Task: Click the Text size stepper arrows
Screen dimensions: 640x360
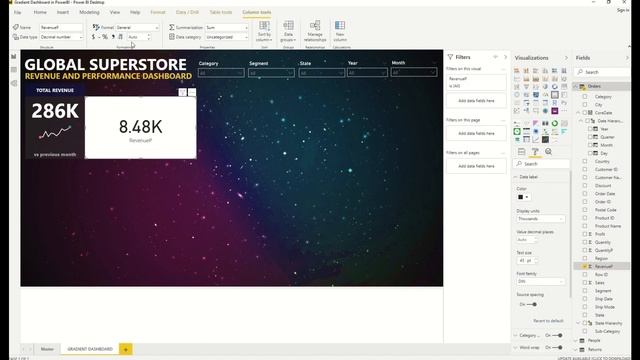Action: coord(536,260)
